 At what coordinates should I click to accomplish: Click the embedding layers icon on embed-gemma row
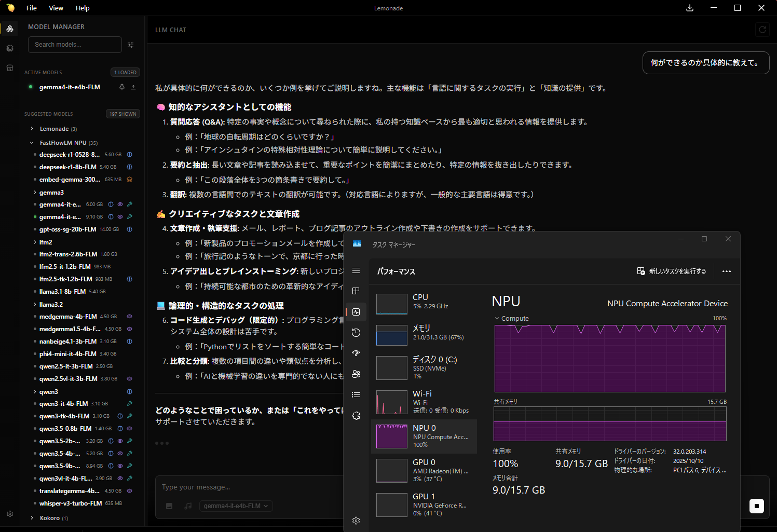tap(130, 180)
